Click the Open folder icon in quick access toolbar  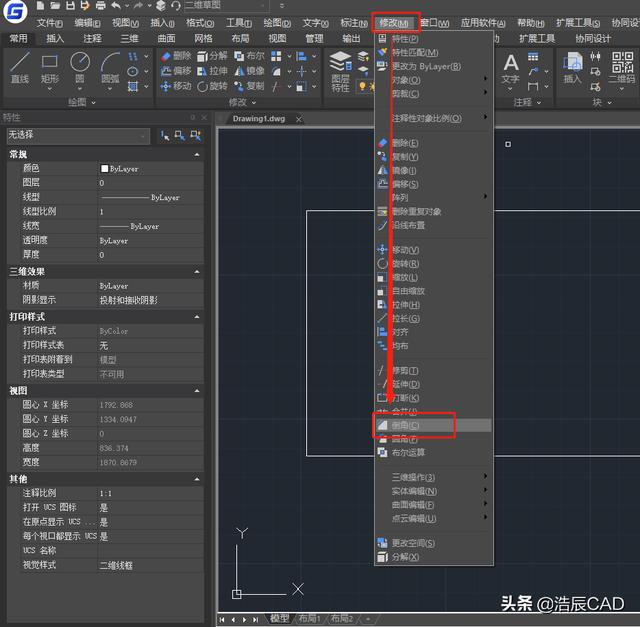(x=55, y=6)
